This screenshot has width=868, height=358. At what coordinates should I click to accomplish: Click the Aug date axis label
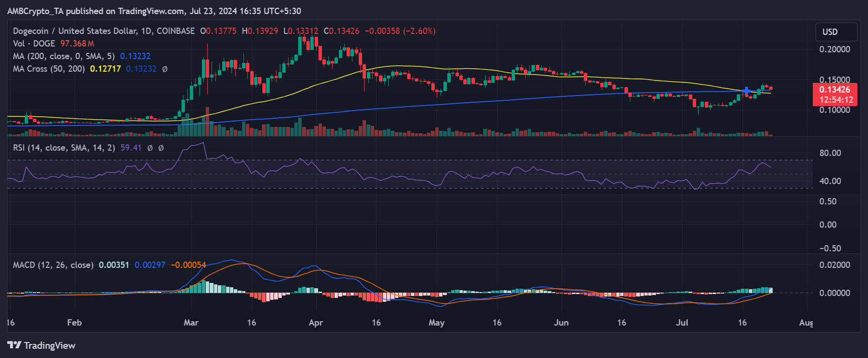806,323
